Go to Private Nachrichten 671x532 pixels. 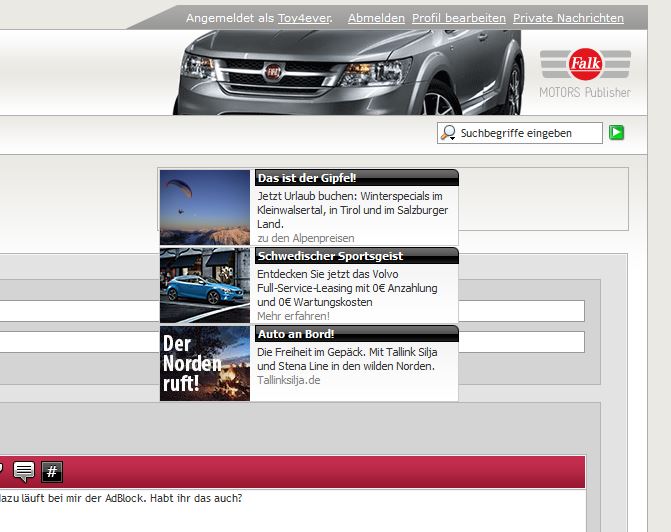click(x=568, y=18)
